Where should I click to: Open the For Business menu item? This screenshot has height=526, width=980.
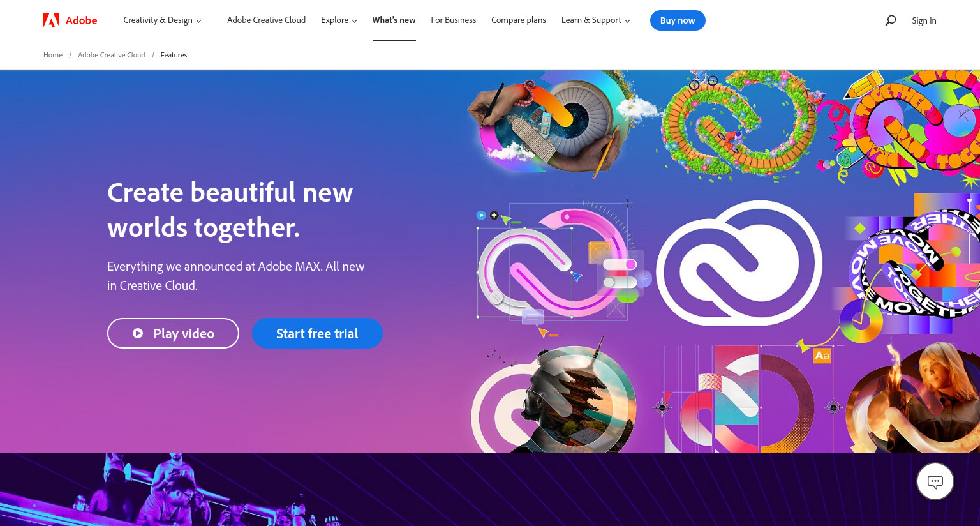pyautogui.click(x=453, y=20)
